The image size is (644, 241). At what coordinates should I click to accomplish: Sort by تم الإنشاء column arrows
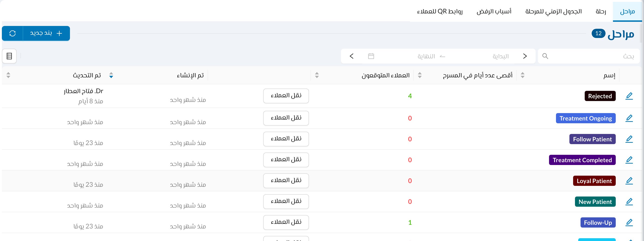click(x=111, y=75)
